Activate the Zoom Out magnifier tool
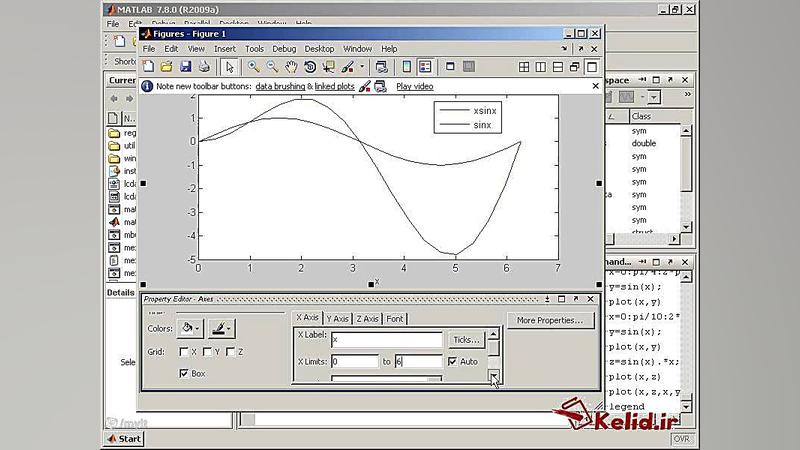Image resolution: width=800 pixels, height=450 pixels. (272, 67)
